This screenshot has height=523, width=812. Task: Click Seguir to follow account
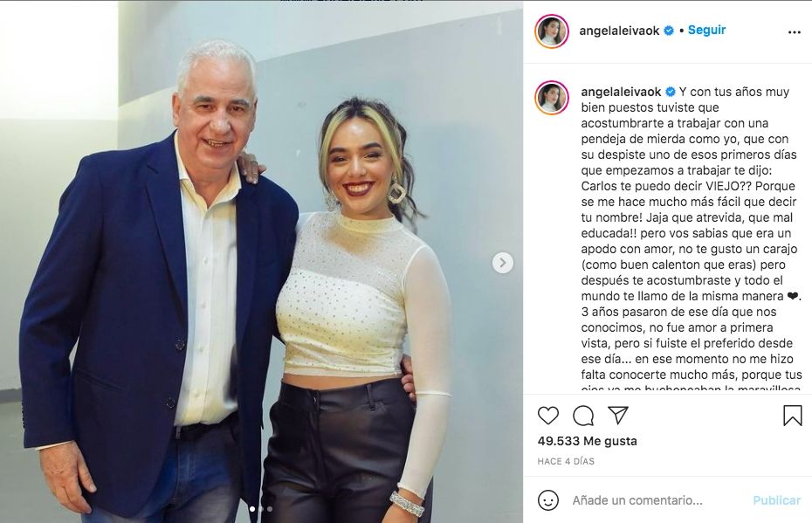pyautogui.click(x=706, y=30)
